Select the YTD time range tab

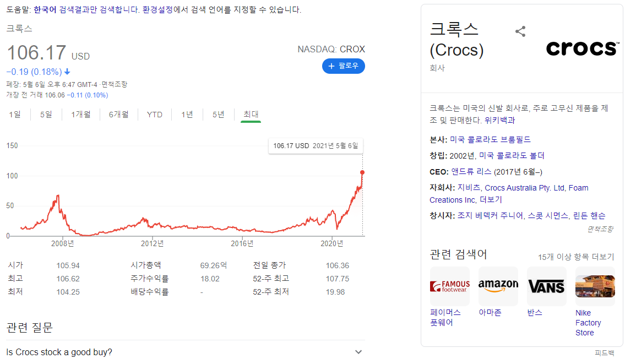(x=154, y=115)
